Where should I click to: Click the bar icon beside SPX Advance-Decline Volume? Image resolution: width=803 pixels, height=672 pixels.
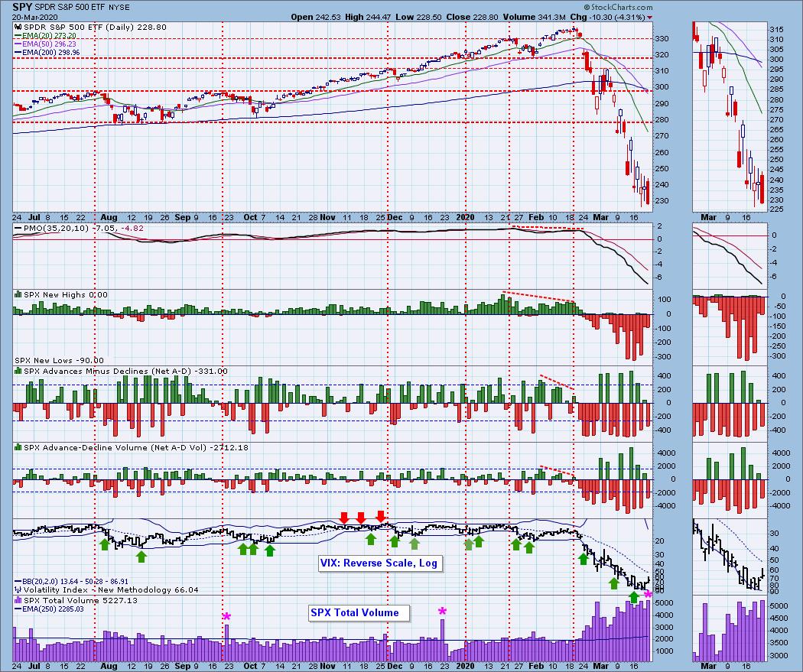pos(18,446)
